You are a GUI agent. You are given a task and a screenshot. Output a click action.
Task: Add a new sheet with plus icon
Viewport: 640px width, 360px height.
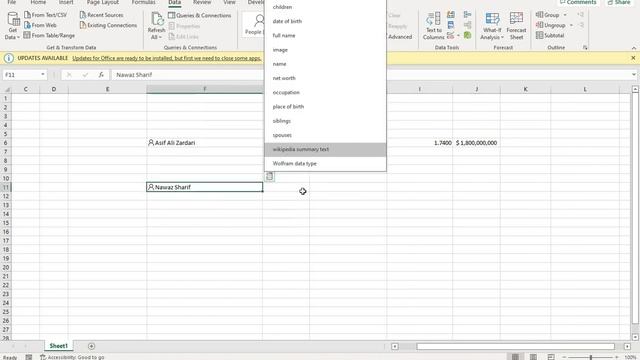91,346
